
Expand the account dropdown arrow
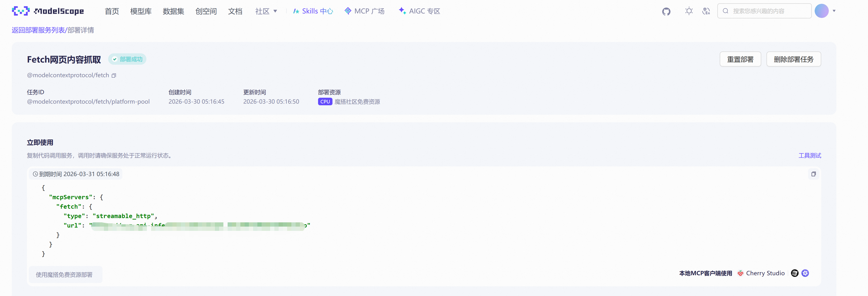[x=834, y=11]
